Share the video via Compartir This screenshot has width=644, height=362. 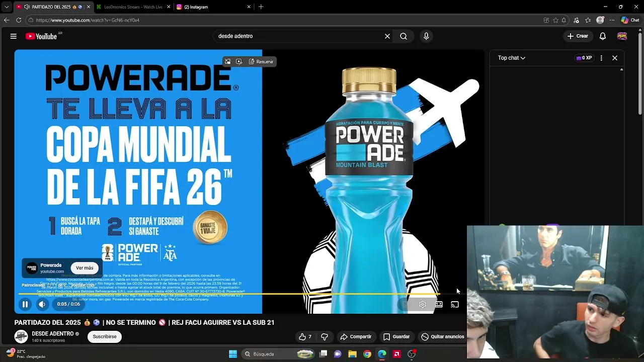click(x=356, y=337)
